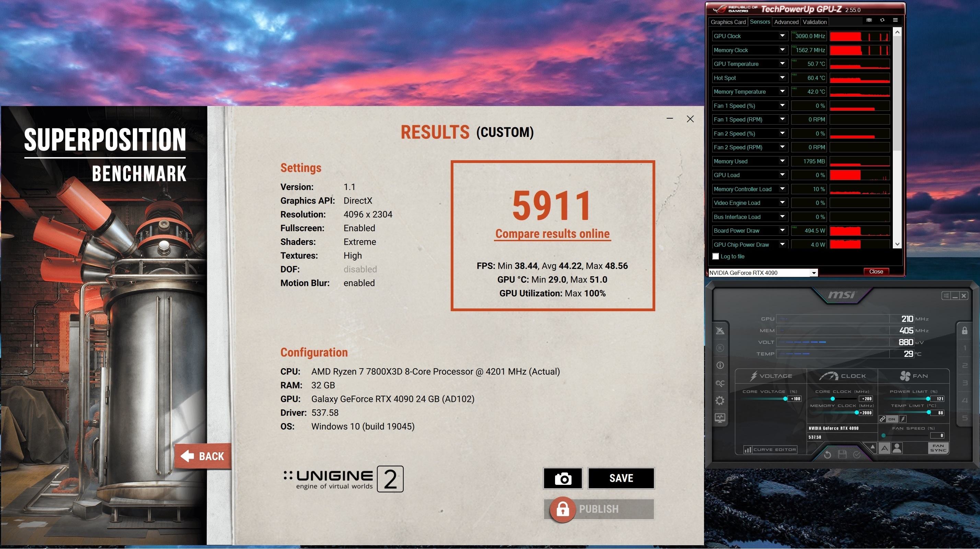Expand Memory Temperature sensor dropdown

coord(782,91)
